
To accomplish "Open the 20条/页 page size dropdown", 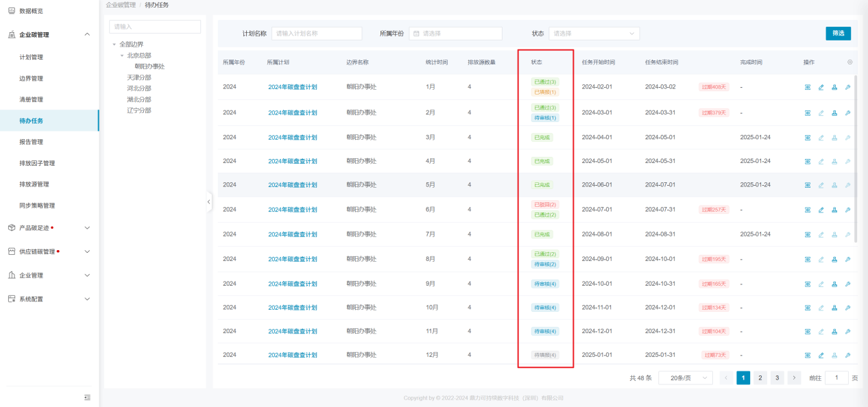I will point(686,378).
